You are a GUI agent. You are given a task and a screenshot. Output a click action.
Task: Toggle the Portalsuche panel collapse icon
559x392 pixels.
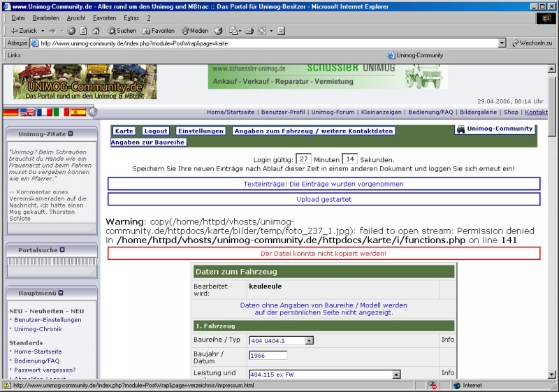tap(62, 249)
